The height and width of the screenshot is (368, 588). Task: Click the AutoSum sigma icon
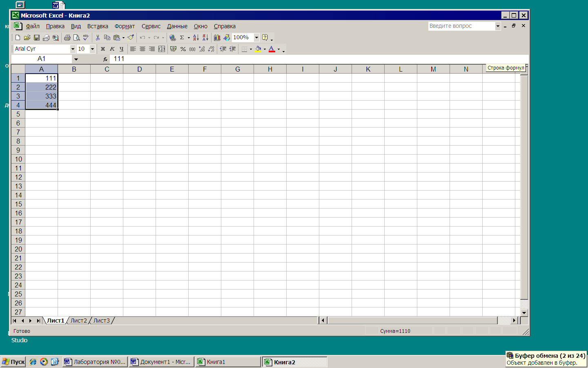point(182,38)
